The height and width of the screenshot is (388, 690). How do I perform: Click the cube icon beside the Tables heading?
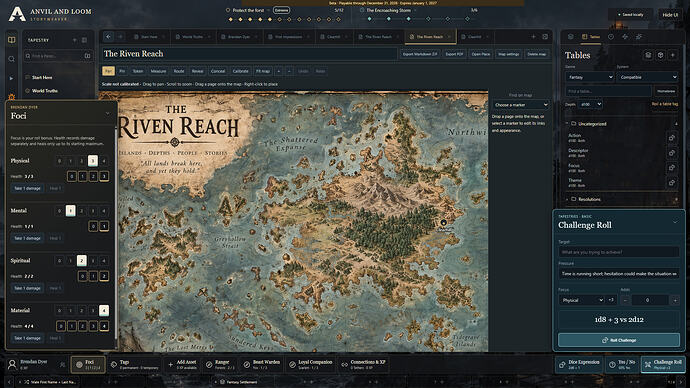[661, 55]
